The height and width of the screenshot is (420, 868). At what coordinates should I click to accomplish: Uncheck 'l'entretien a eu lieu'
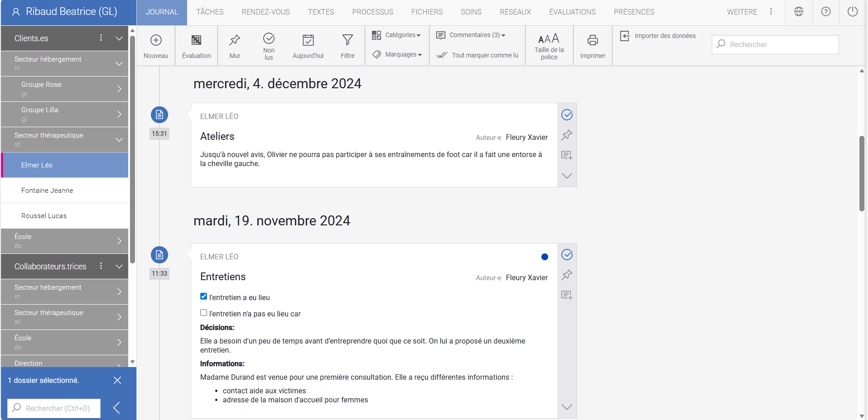coord(203,296)
